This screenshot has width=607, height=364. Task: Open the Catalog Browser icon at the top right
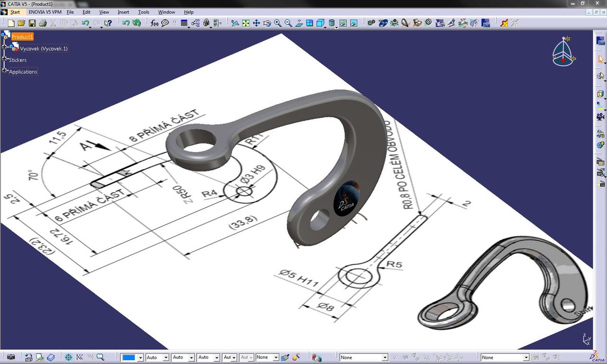601,41
